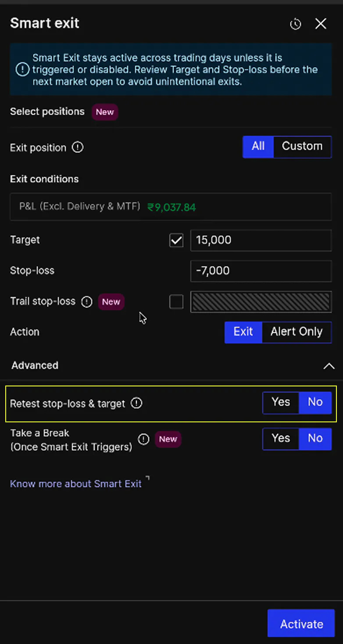Click info icon beside Exit position

point(78,148)
